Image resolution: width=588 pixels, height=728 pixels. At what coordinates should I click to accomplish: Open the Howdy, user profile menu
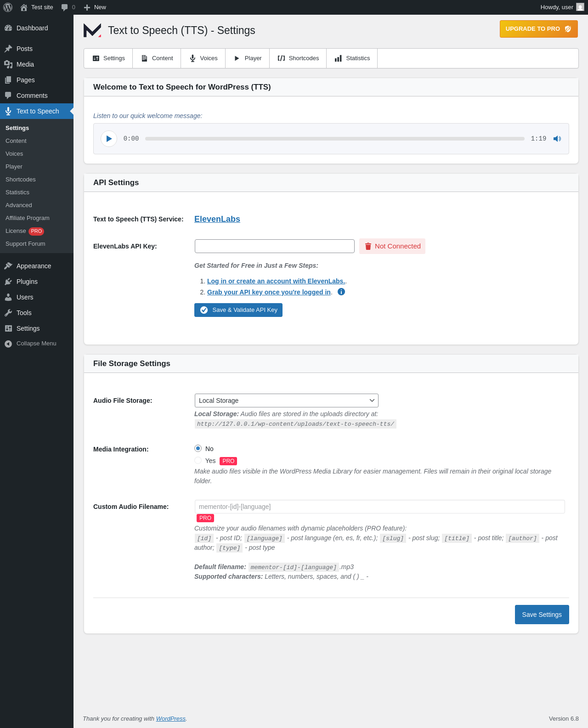pos(562,7)
